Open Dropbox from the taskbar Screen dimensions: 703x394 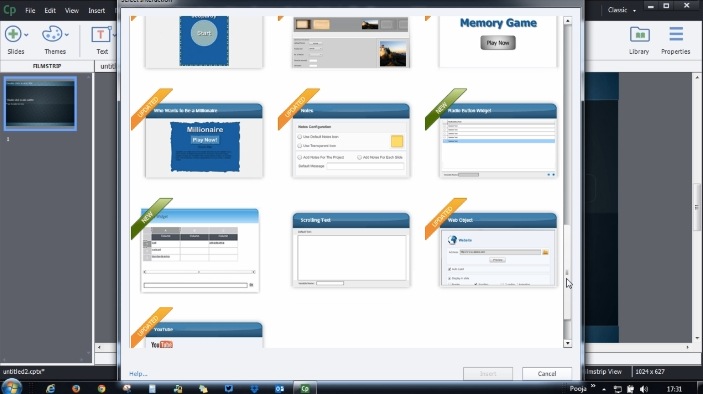254,388
